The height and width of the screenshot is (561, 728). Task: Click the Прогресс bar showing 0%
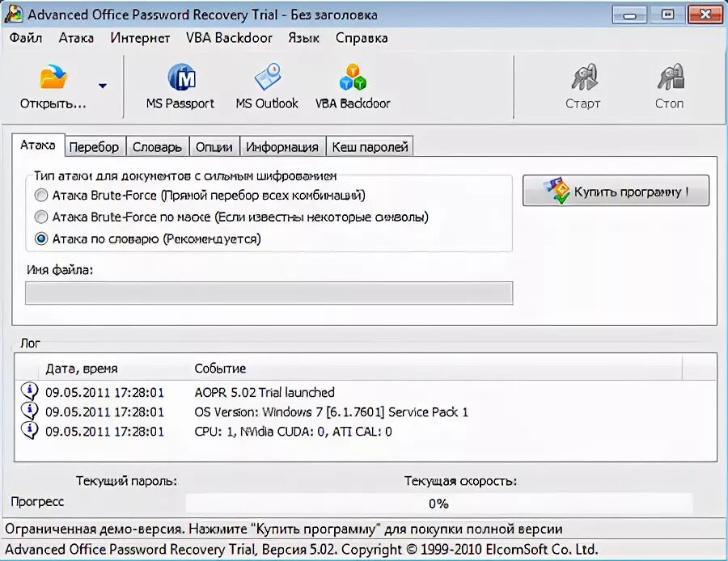coord(438,504)
